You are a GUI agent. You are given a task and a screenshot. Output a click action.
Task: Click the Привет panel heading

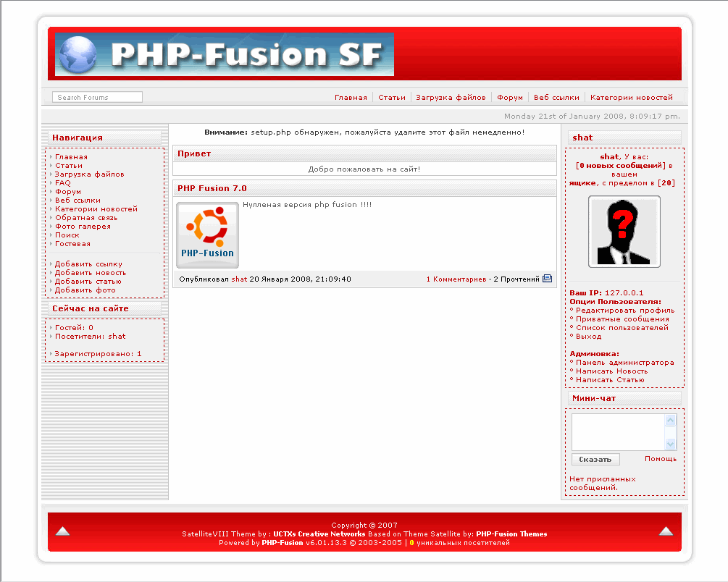pos(194,153)
